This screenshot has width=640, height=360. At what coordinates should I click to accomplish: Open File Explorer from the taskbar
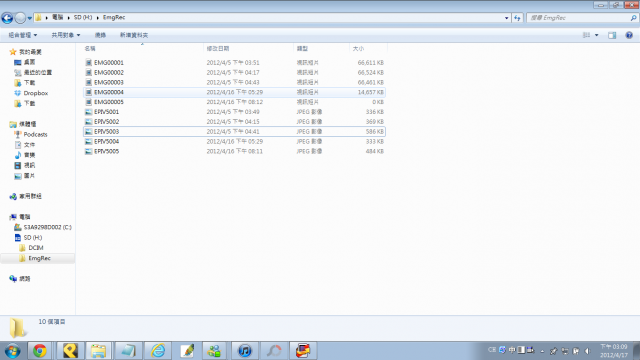pyautogui.click(x=98, y=351)
